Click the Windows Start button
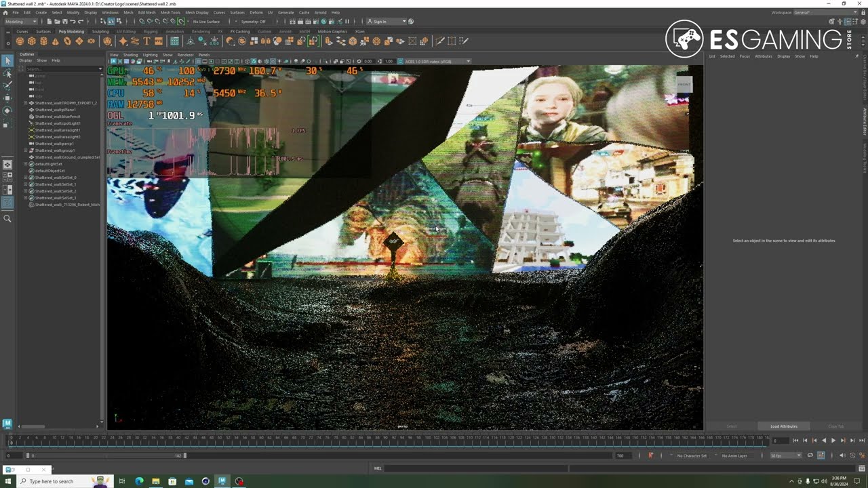The width and height of the screenshot is (868, 488). (7, 481)
